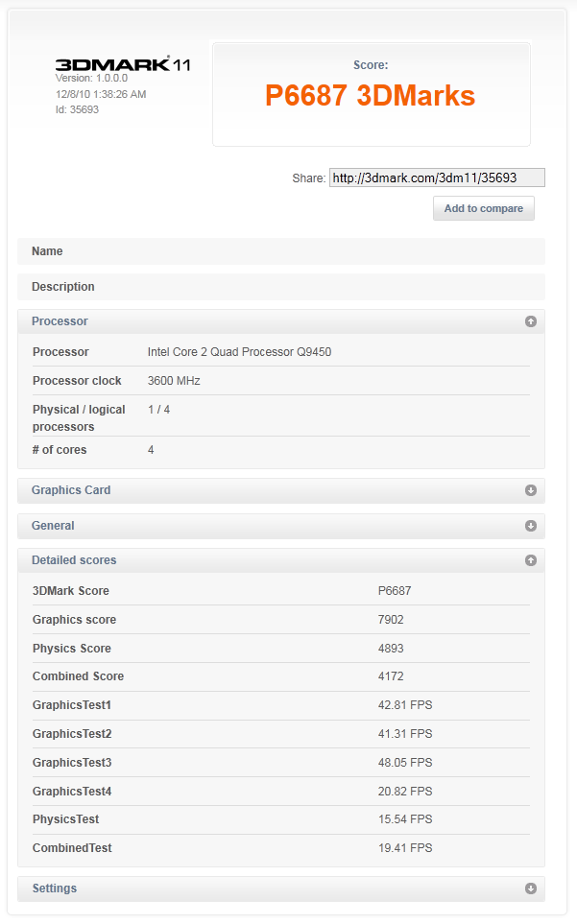Viewport: 577px width, 924px height.
Task: Click the 'Graphics score' row label
Action: 74,619
